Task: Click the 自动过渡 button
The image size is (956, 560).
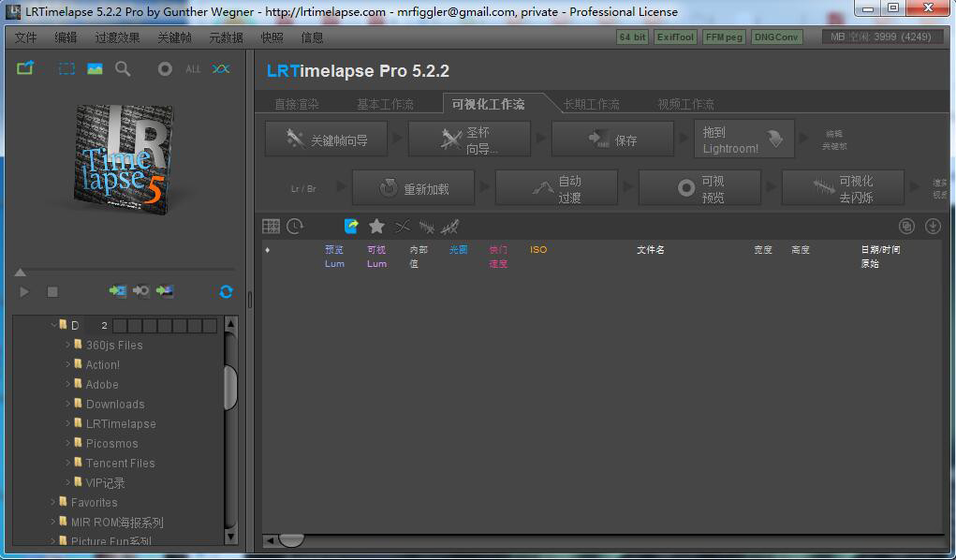Action: (x=556, y=188)
